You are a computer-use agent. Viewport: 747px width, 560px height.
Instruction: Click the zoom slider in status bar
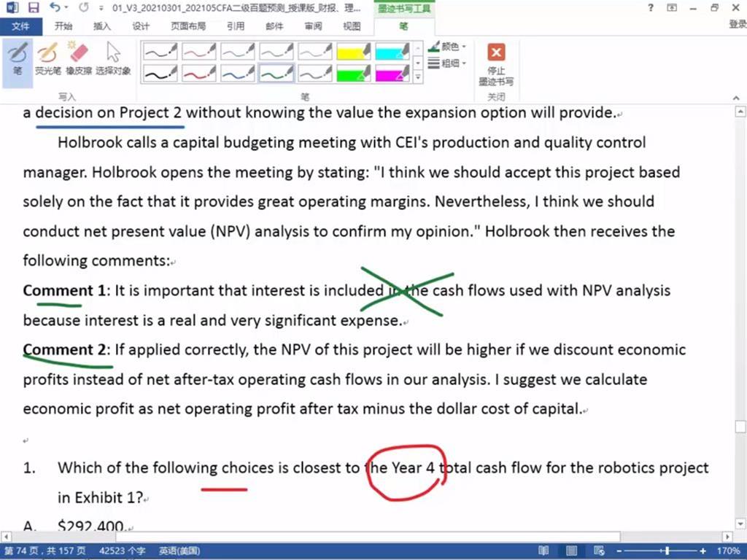(666, 551)
